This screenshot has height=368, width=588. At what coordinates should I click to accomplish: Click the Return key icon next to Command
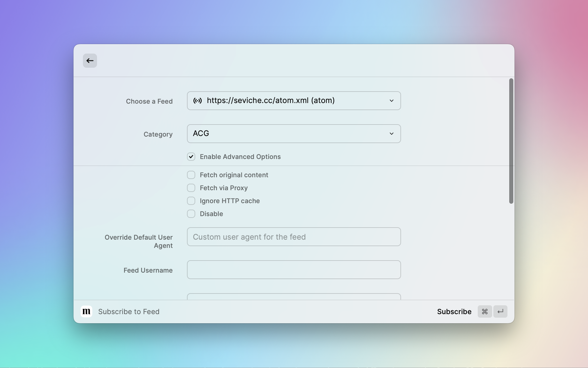coord(500,311)
